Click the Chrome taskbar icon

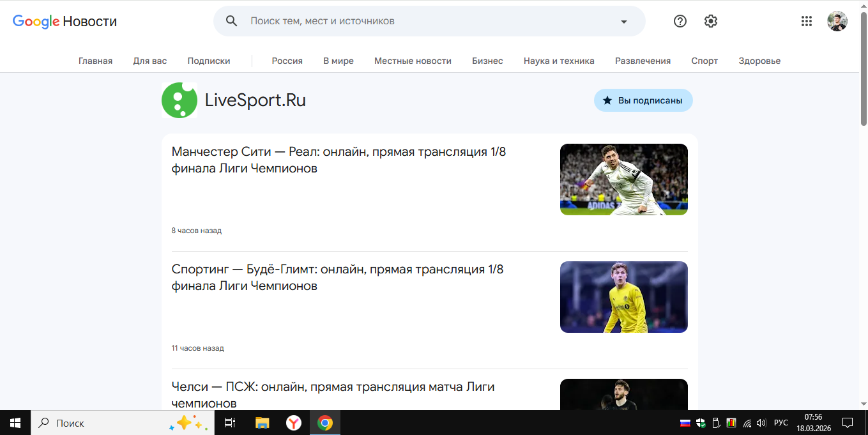(325, 423)
